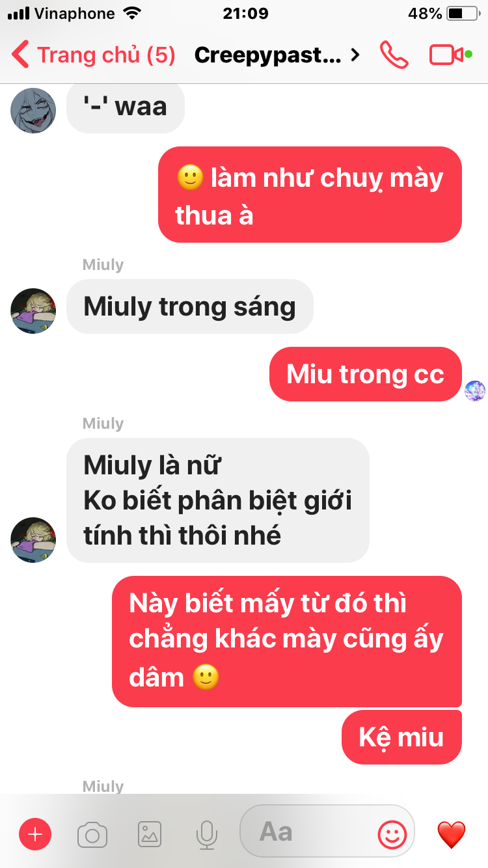Viewport: 488px width, 868px height.
Task: View seen-by avatar beside 'Miu trong cc'
Action: [x=474, y=390]
